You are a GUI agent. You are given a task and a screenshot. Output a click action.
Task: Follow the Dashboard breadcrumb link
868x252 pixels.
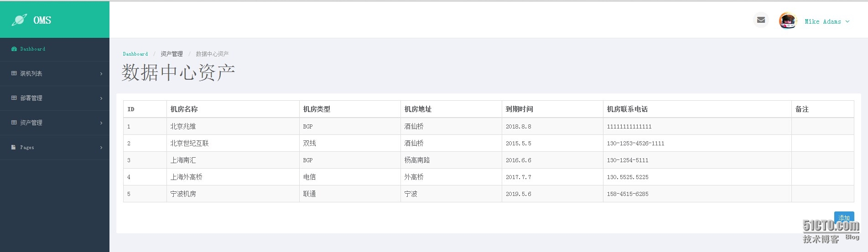135,54
